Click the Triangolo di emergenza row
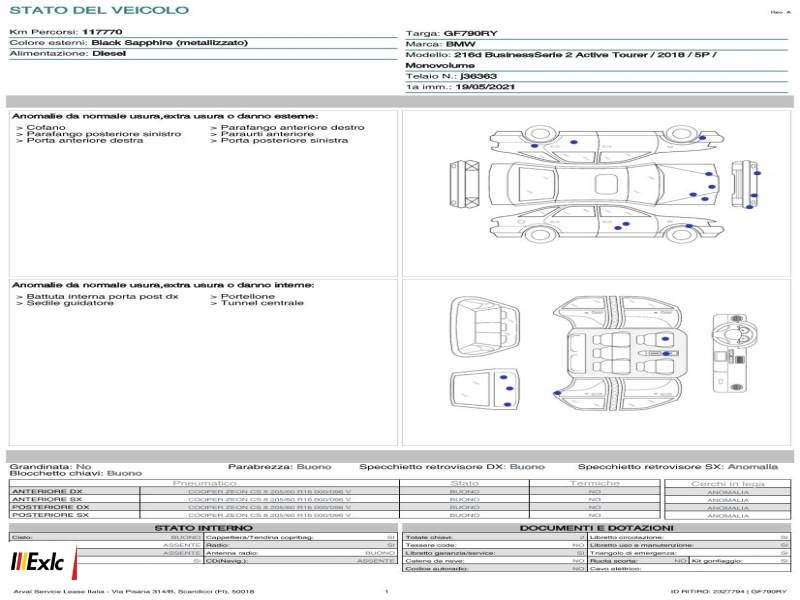Image resolution: width=800 pixels, height=600 pixels. pyautogui.click(x=689, y=553)
